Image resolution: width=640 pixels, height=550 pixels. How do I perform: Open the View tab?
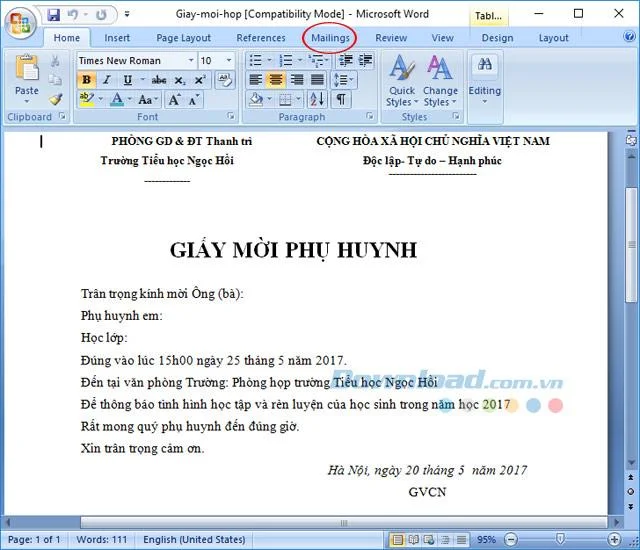click(x=442, y=38)
